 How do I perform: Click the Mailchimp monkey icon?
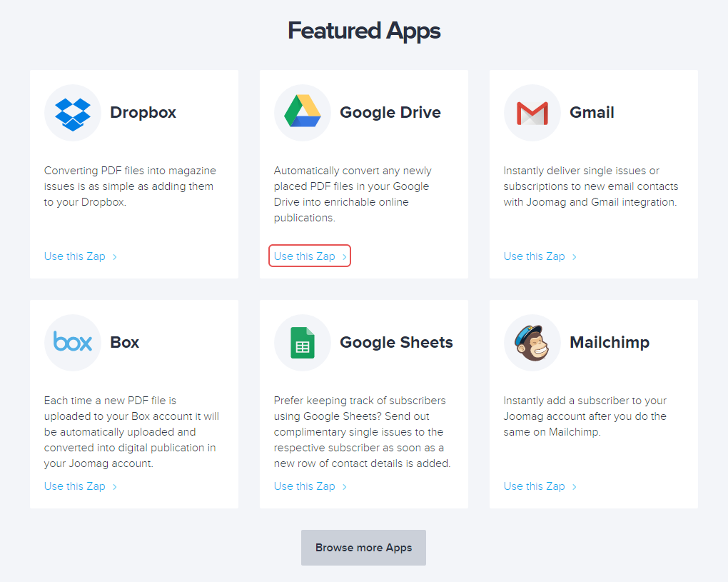pos(532,343)
